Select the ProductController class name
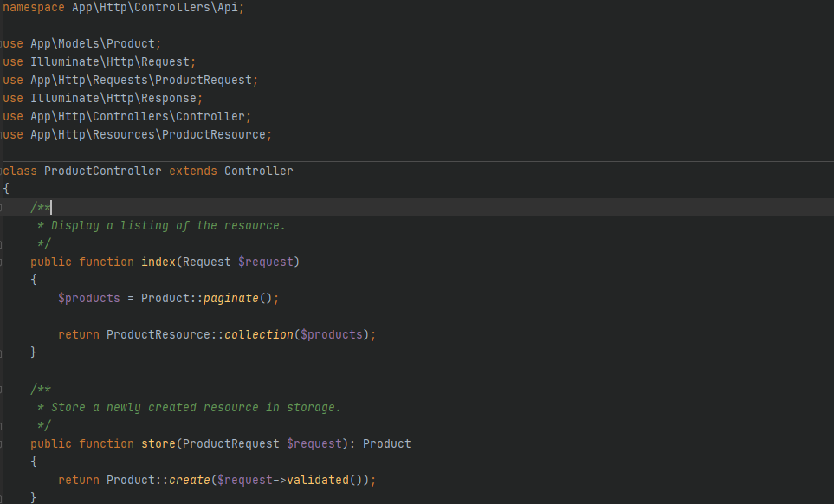This screenshot has width=834, height=504. pos(102,171)
